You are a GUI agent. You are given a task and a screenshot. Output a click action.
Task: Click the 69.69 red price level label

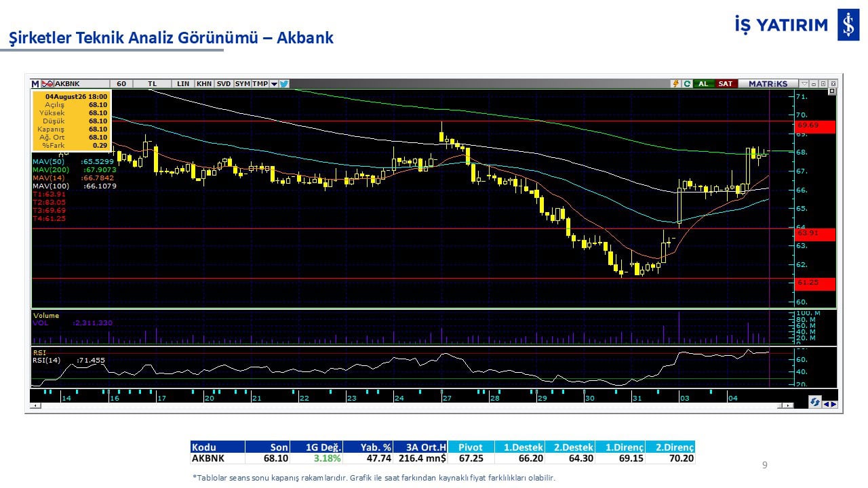815,126
